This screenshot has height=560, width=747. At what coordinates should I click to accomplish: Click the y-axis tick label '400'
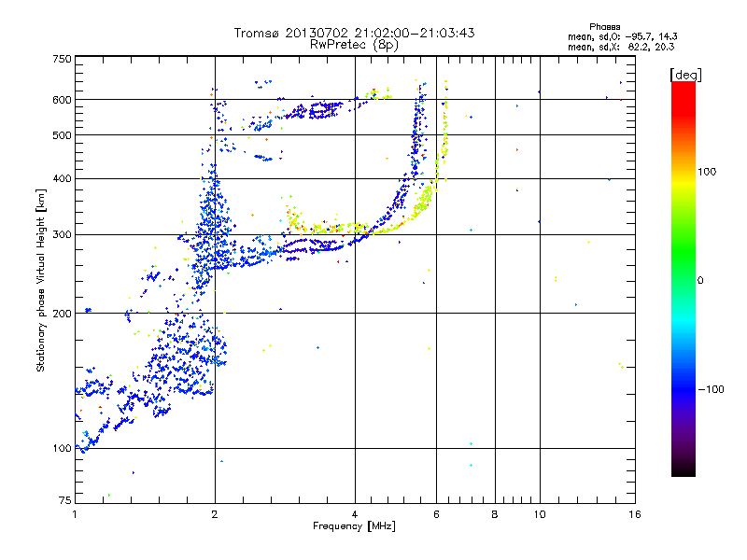(x=62, y=179)
